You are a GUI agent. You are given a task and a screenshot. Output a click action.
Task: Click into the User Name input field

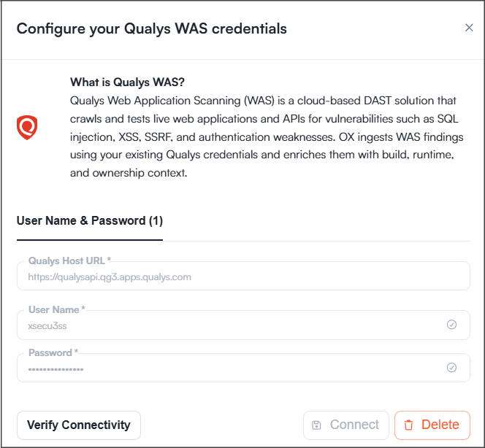tap(243, 325)
